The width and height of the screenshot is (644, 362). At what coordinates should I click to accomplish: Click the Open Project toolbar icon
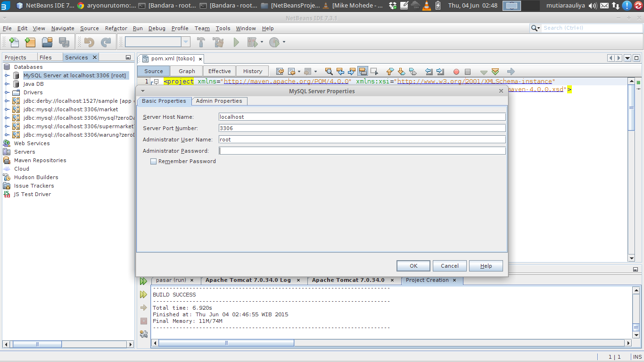click(47, 42)
